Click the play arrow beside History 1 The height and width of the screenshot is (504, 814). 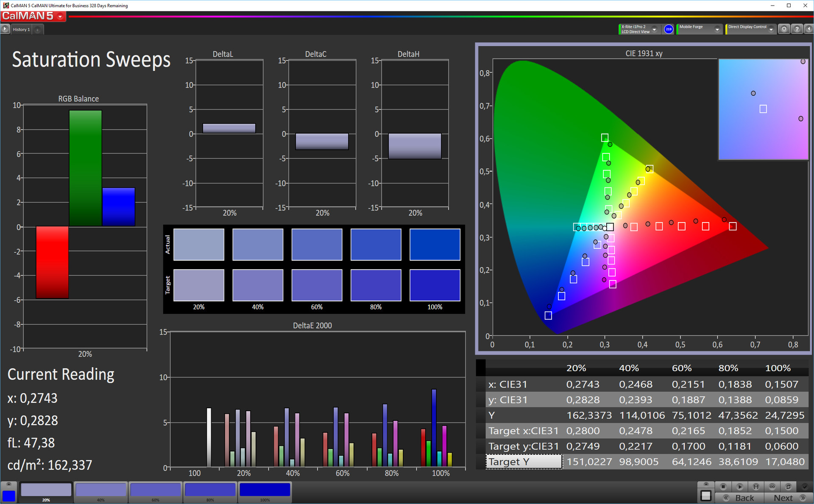coord(5,29)
